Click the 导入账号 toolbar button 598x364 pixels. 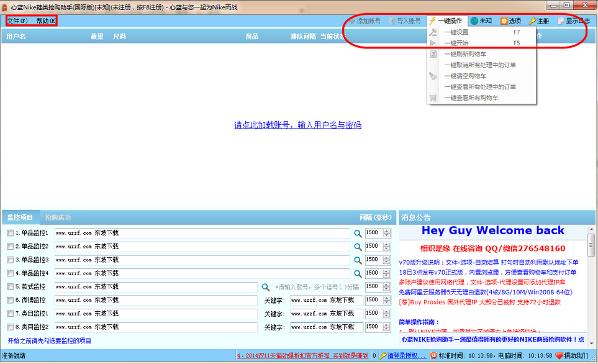point(405,21)
